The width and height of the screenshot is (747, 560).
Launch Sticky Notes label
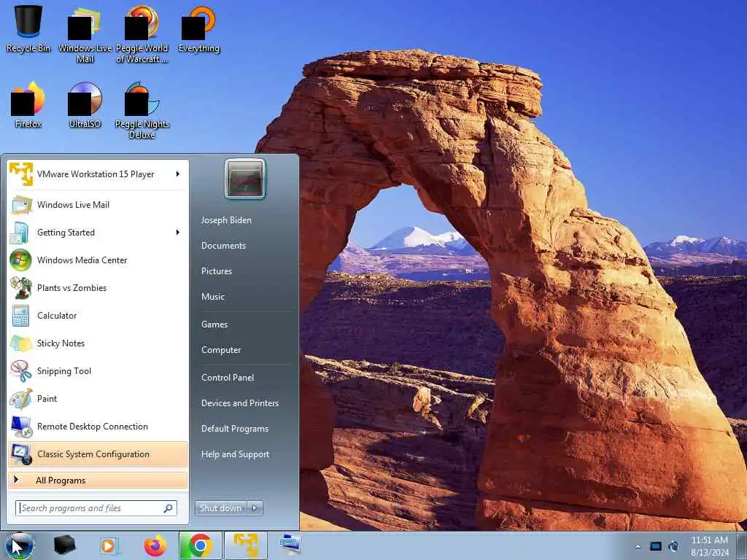pyautogui.click(x=61, y=343)
